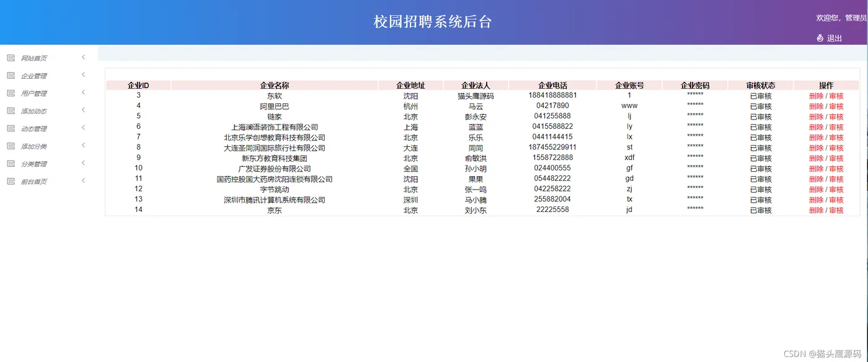Click the 用户管理 sidebar list icon
Viewport: 868px width, 362px height.
click(11, 92)
